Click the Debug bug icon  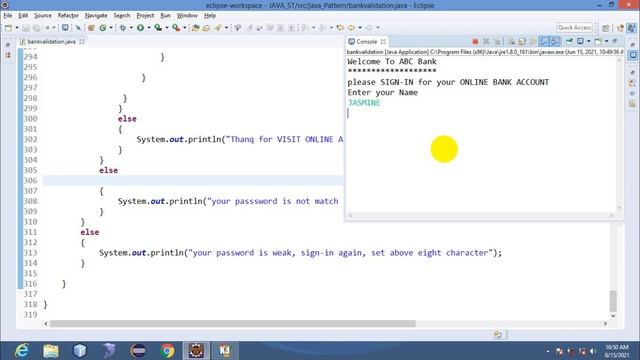[x=122, y=28]
